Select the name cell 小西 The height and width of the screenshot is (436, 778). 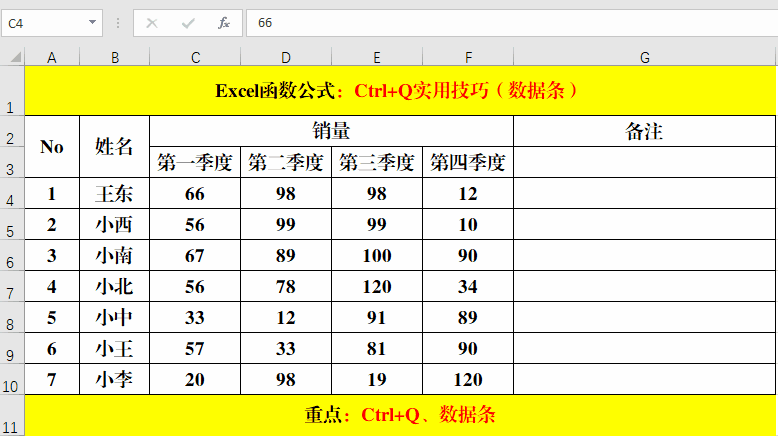pyautogui.click(x=115, y=224)
